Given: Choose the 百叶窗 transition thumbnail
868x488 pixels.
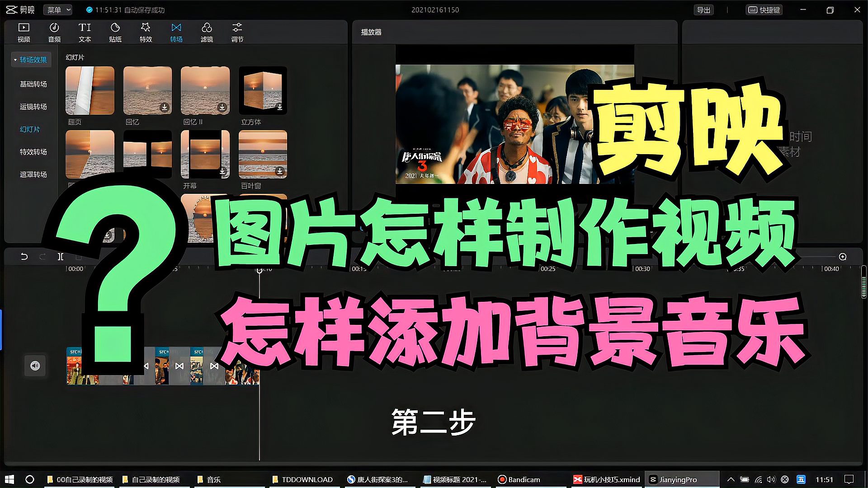Looking at the screenshot, I should [263, 154].
